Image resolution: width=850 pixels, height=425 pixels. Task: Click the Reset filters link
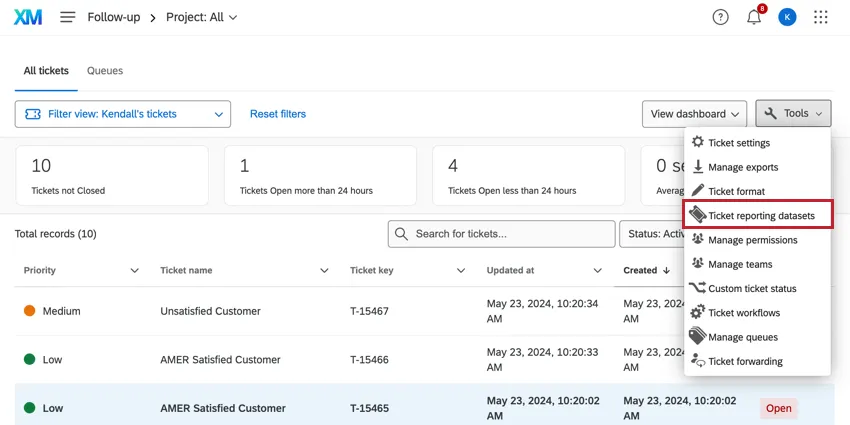(x=278, y=114)
